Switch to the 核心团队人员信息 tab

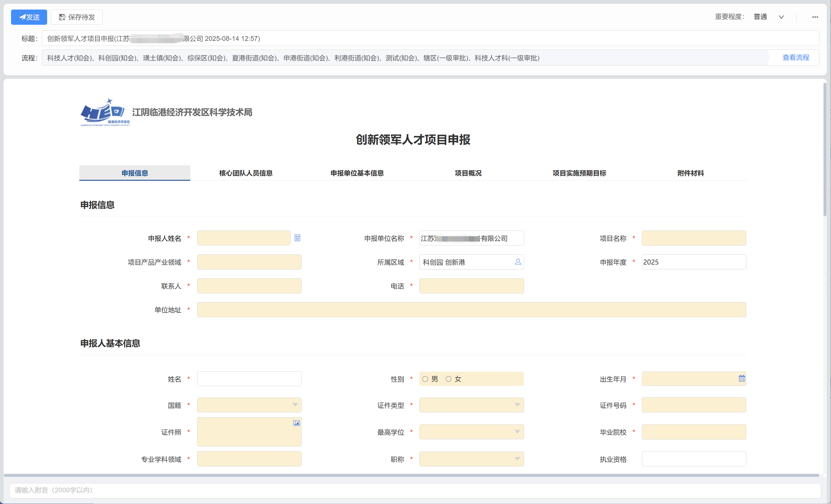(245, 173)
